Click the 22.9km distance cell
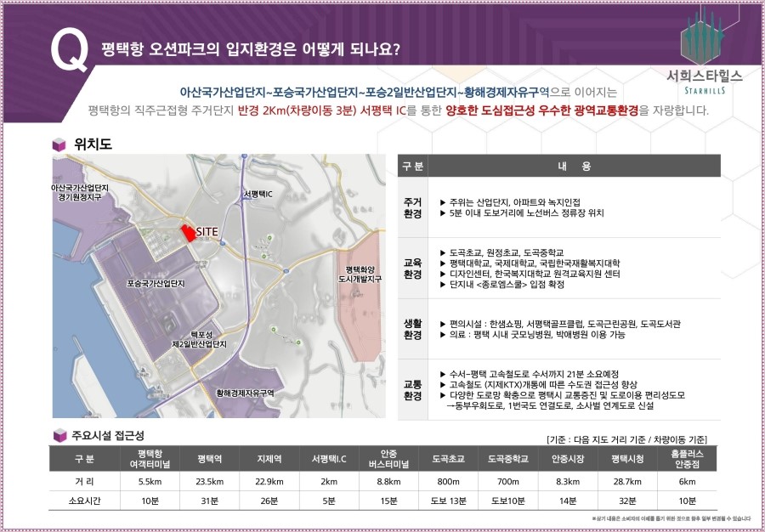Image resolution: width=765 pixels, height=532 pixels. [x=269, y=482]
